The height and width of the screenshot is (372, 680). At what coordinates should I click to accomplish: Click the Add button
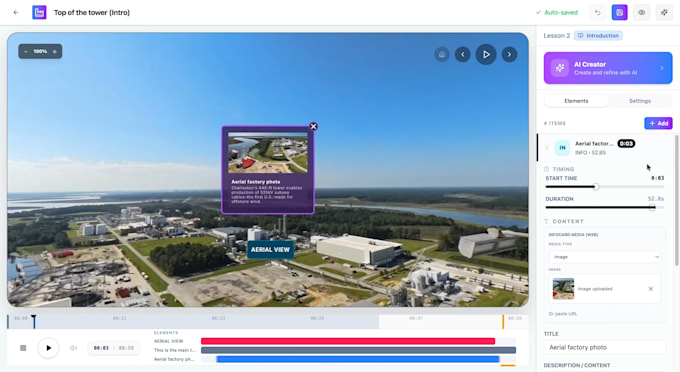[658, 123]
